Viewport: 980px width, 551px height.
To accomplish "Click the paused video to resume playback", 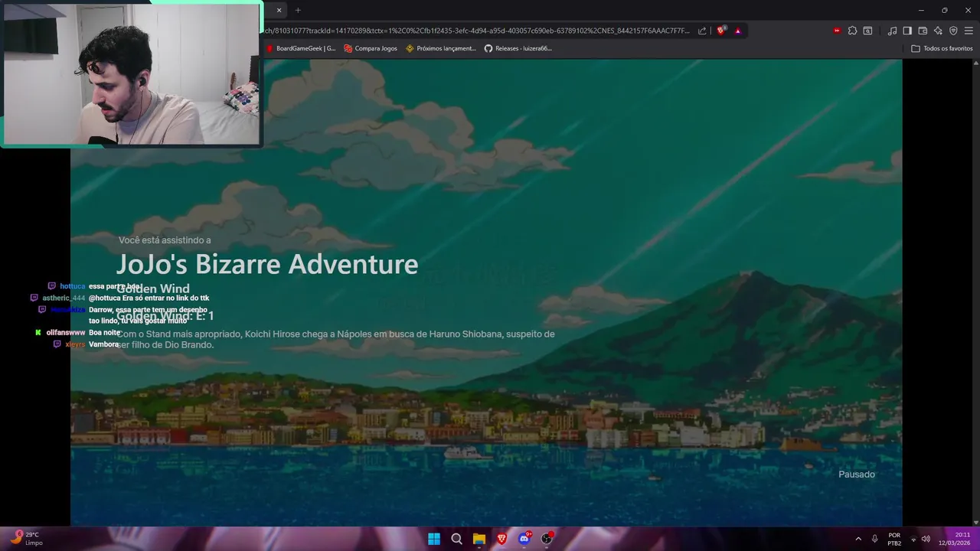I will point(486,293).
